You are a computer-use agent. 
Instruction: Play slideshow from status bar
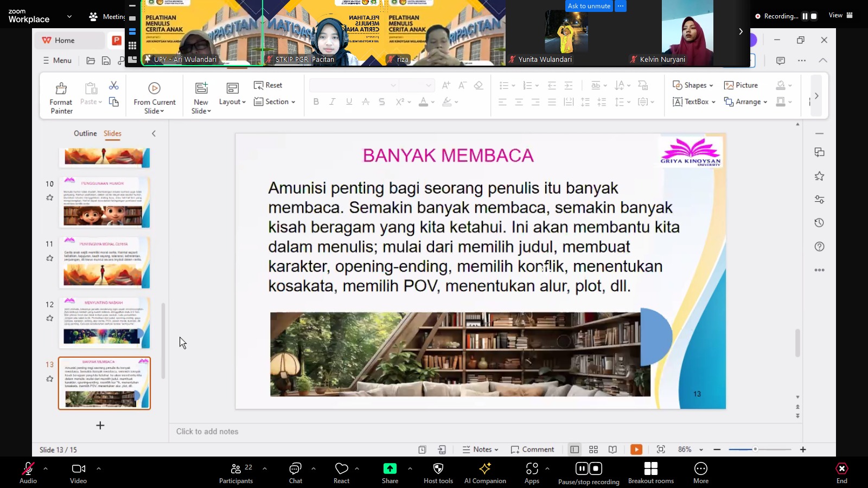pos(636,450)
